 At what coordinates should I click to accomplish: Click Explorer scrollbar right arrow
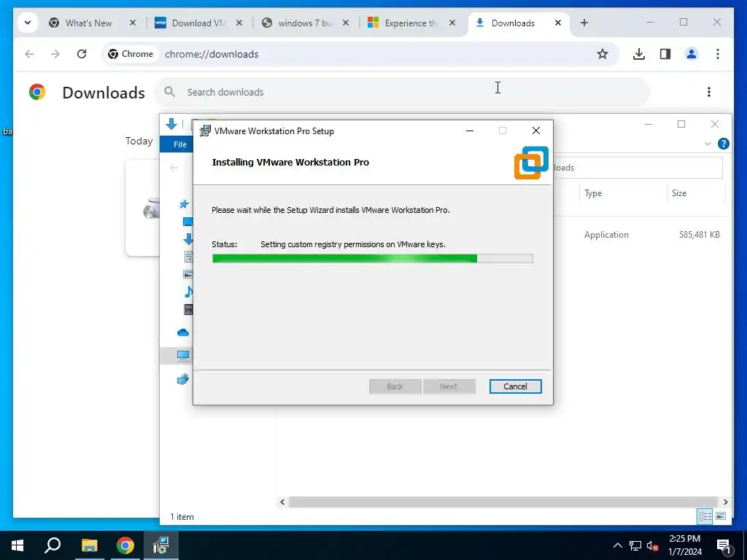pos(725,502)
